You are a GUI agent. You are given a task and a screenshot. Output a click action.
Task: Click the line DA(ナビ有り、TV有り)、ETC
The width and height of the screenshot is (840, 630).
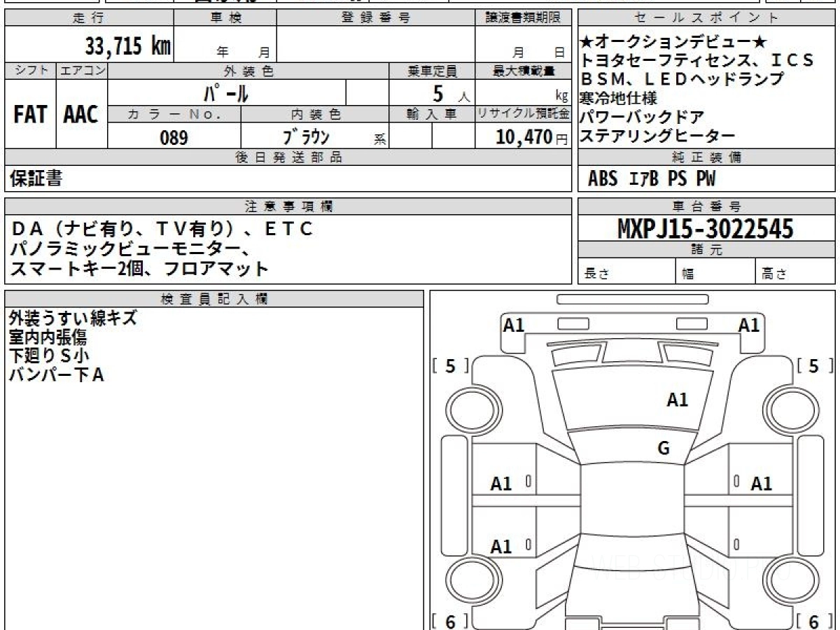tap(162, 229)
